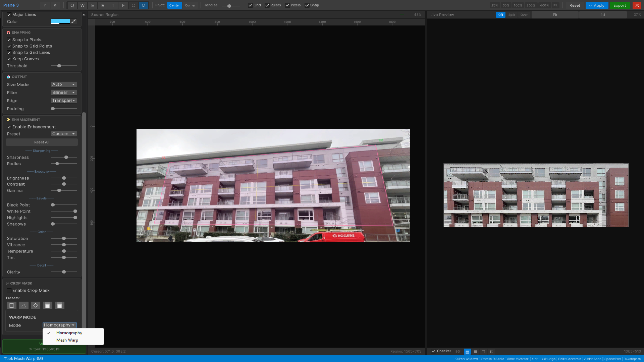Choose the square crop mask preset
The image size is (644, 362).
[11, 305]
